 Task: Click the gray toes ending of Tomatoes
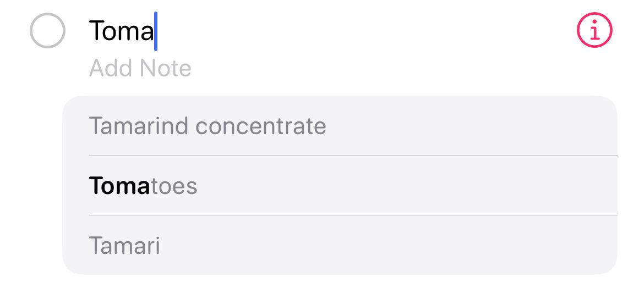173,187
